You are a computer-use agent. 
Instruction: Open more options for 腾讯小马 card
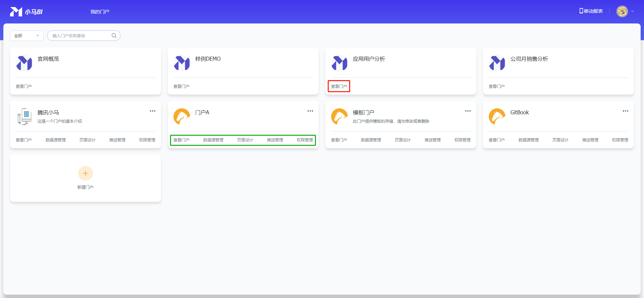pyautogui.click(x=153, y=111)
